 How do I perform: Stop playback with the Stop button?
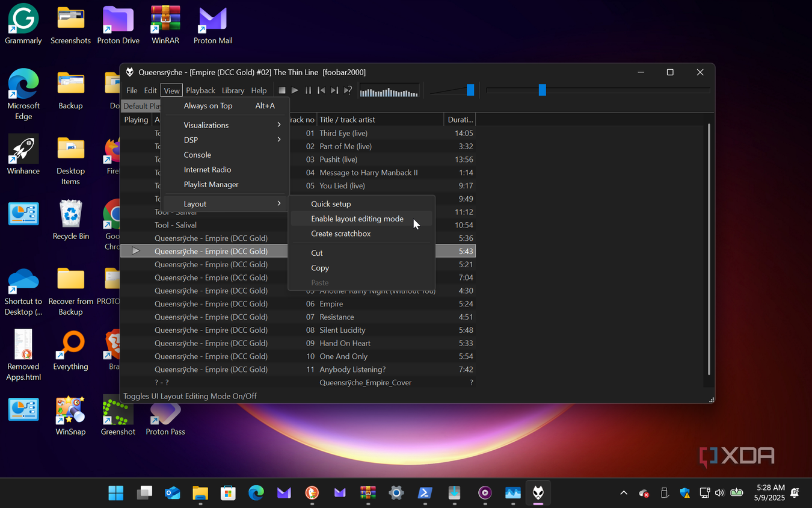click(281, 90)
